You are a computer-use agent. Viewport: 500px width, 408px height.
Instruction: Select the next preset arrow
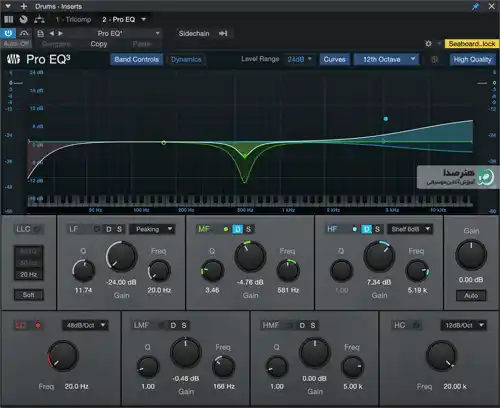60,33
